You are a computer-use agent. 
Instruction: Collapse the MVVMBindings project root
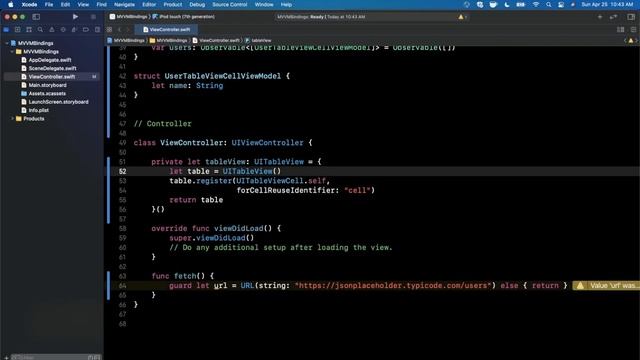click(7, 43)
